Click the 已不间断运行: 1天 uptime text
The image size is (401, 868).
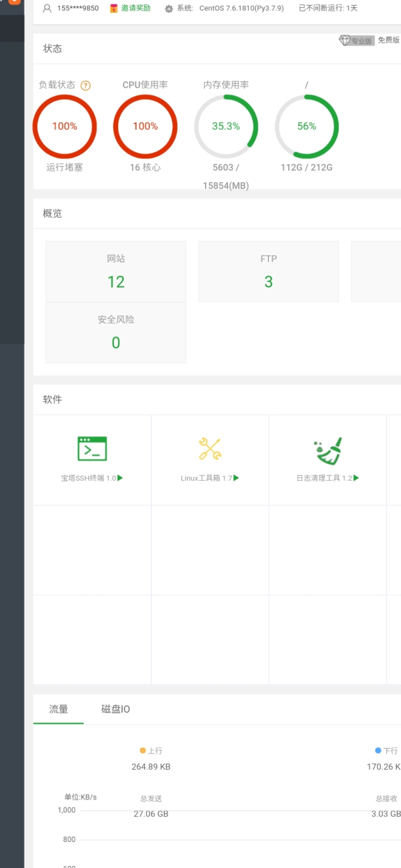(328, 8)
